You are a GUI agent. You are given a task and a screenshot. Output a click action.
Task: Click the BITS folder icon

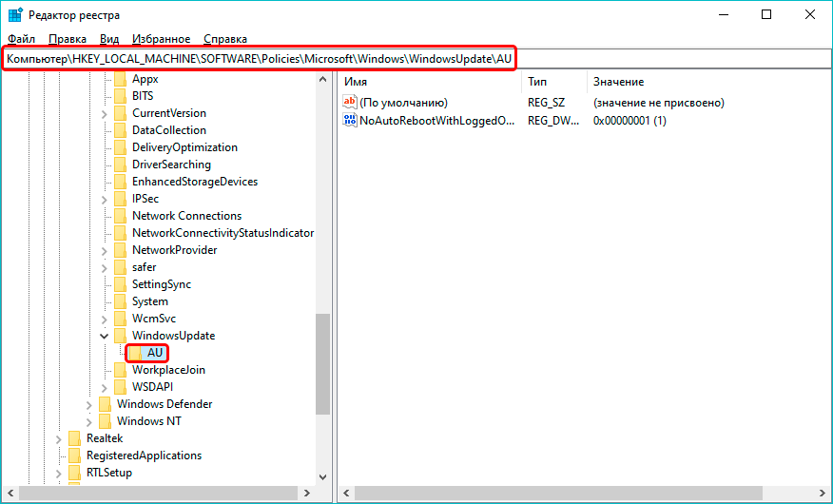coord(121,96)
